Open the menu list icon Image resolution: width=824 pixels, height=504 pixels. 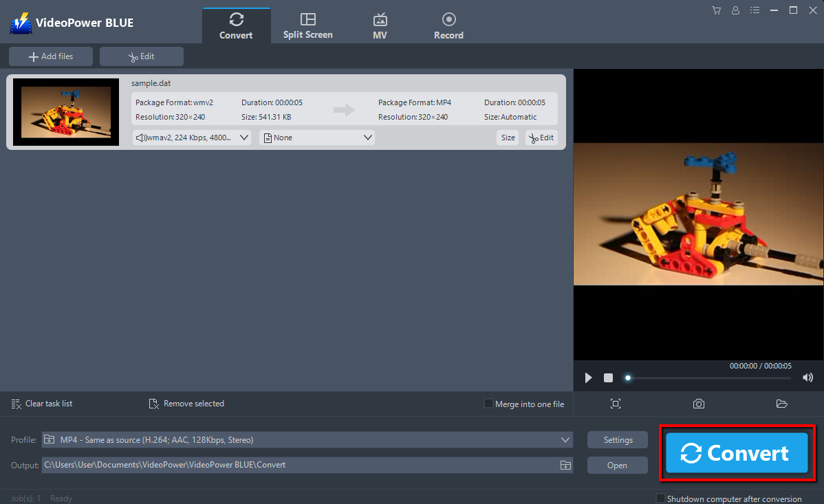click(x=755, y=10)
